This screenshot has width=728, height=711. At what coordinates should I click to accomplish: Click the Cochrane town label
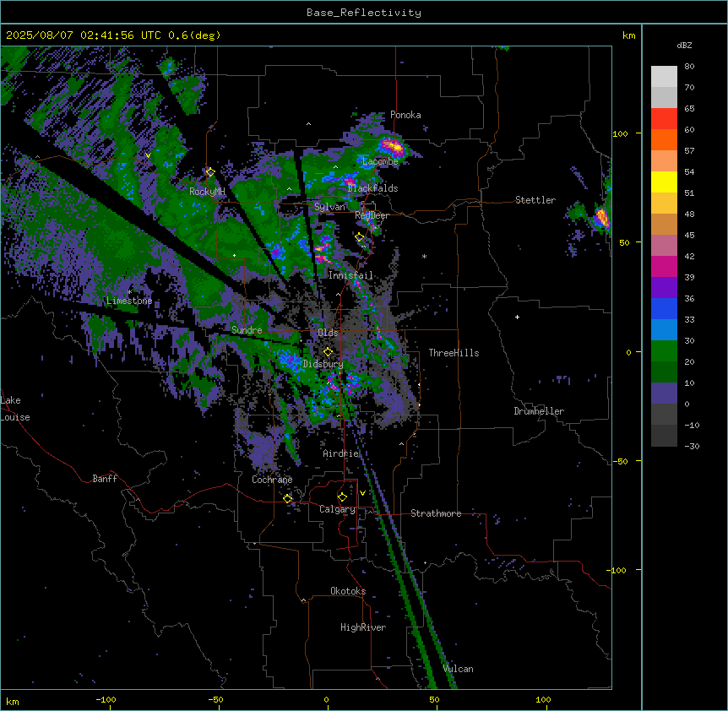272,480
